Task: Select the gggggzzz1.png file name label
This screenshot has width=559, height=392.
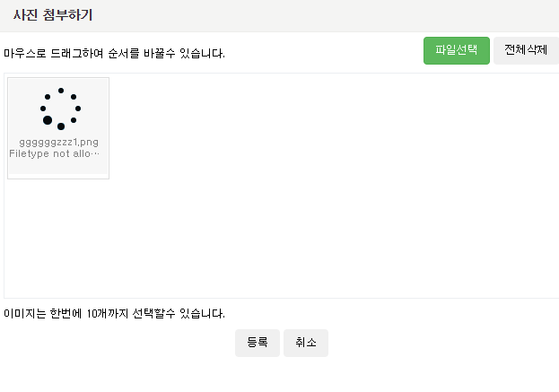Action: point(58,142)
